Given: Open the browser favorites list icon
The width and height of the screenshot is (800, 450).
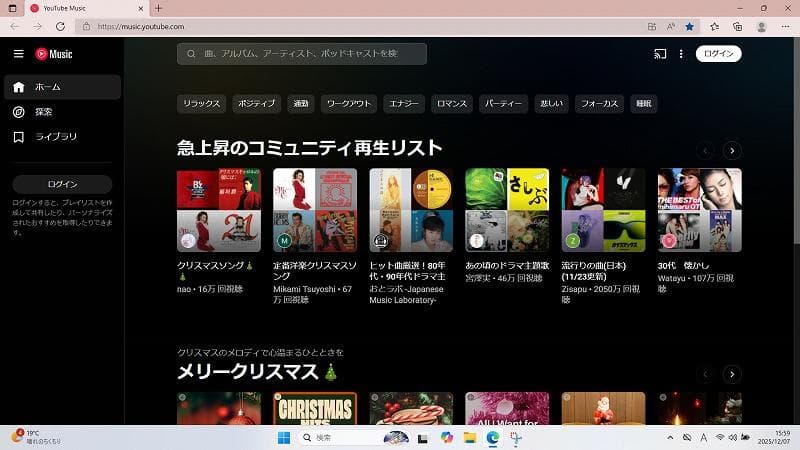Looking at the screenshot, I should pyautogui.click(x=714, y=27).
